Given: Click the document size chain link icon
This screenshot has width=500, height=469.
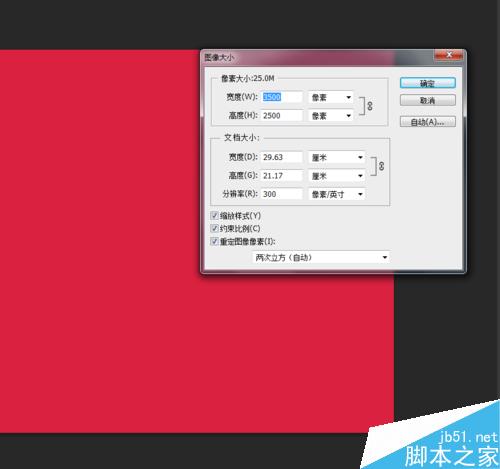Looking at the screenshot, I should click(x=381, y=166).
